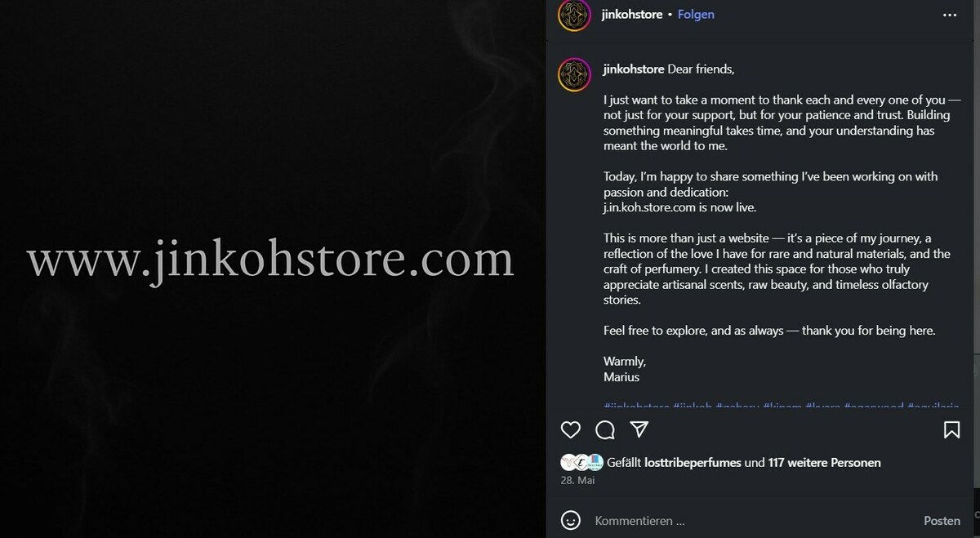Open the #agarwood hashtag
Viewport: 980px width, 538px height.
coord(872,406)
